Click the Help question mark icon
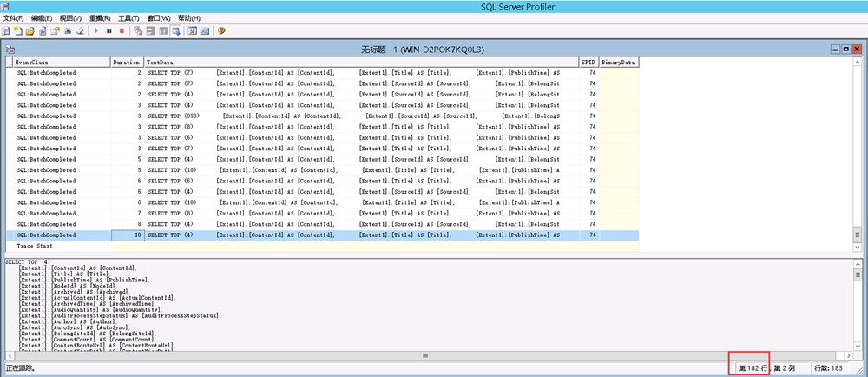The image size is (868, 377). point(221,30)
